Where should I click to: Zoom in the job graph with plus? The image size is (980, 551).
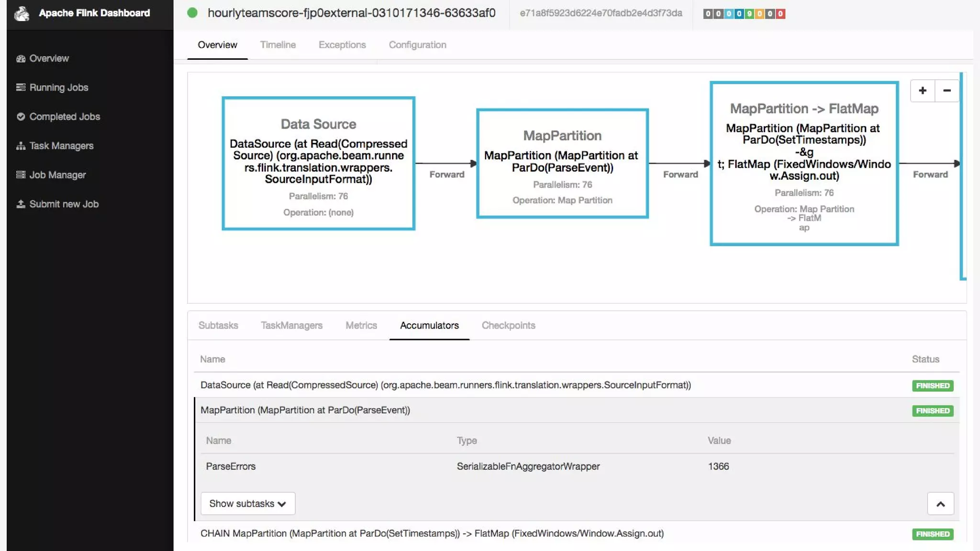pos(923,91)
